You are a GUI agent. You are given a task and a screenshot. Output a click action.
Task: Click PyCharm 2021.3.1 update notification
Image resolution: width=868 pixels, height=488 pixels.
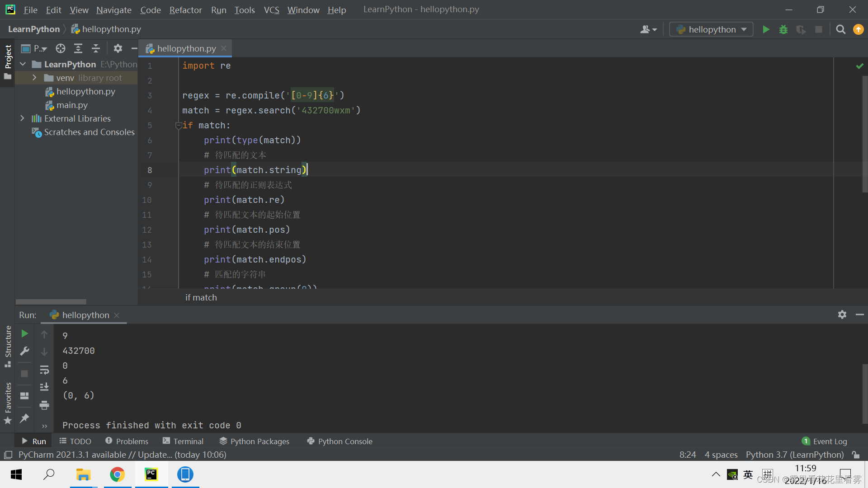122,455
